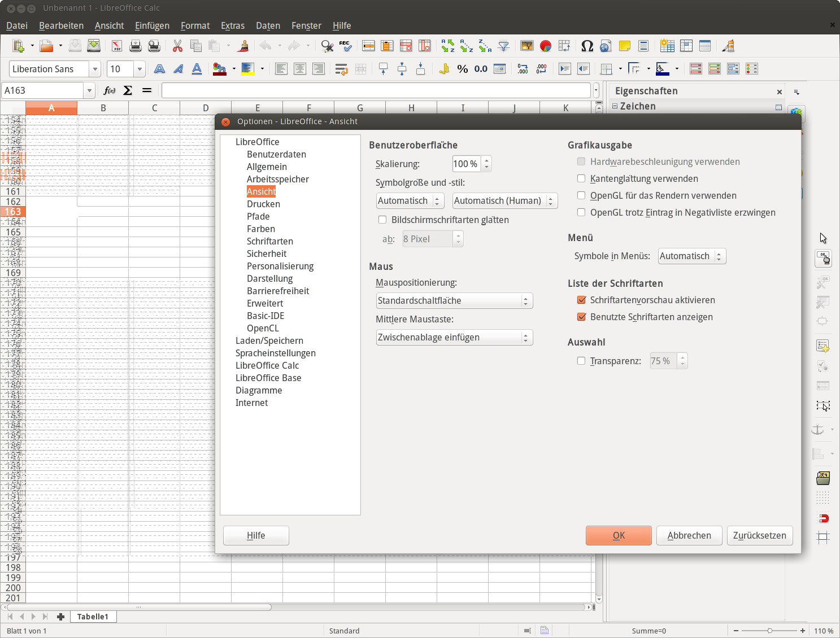Open Name Box A163 dropdown arrow
This screenshot has width=840, height=638.
89,90
